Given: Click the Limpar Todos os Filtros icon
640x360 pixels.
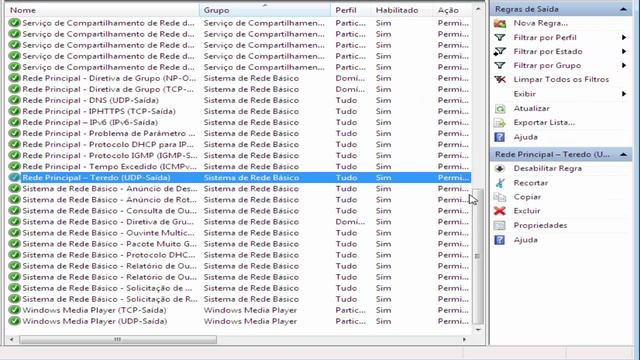Looking at the screenshot, I should click(500, 80).
